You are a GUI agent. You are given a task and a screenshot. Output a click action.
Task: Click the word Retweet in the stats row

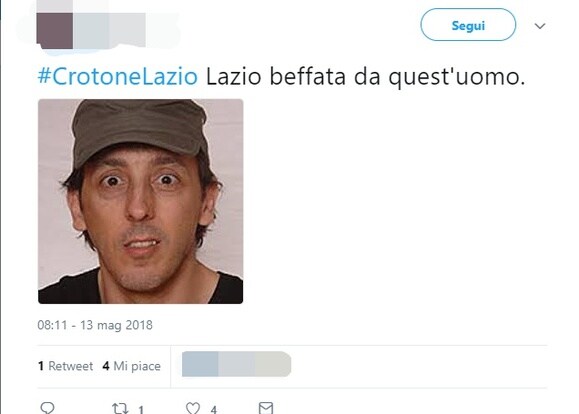[71, 366]
